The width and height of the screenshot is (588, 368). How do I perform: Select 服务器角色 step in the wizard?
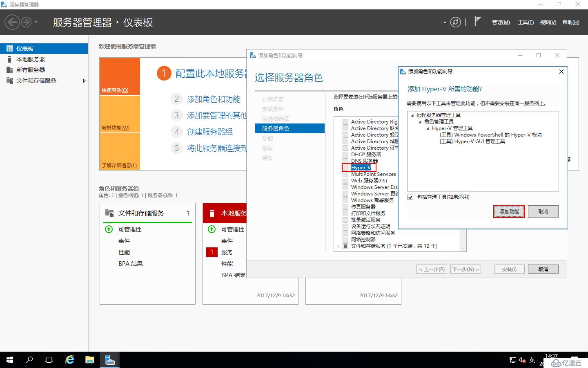point(290,128)
